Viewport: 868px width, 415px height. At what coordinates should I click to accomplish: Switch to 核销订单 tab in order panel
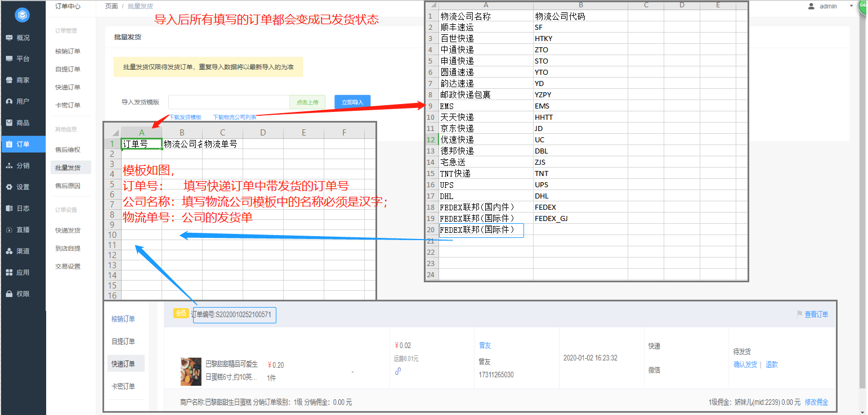(x=123, y=319)
